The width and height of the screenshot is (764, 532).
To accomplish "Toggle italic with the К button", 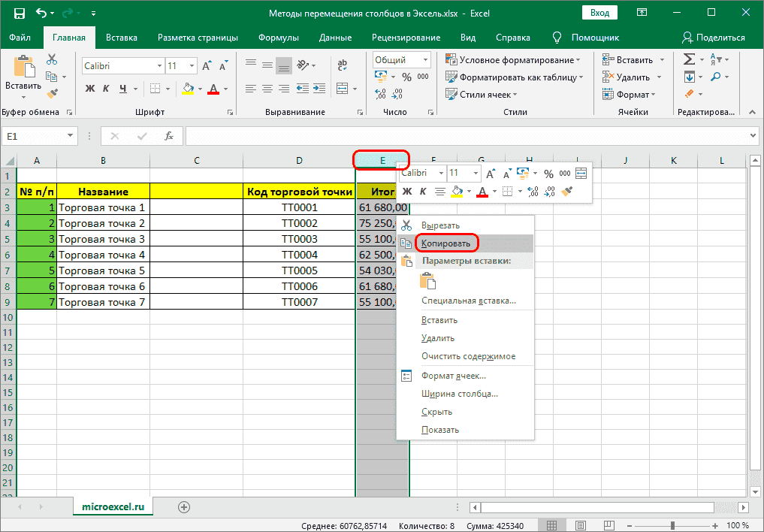I will tap(104, 89).
